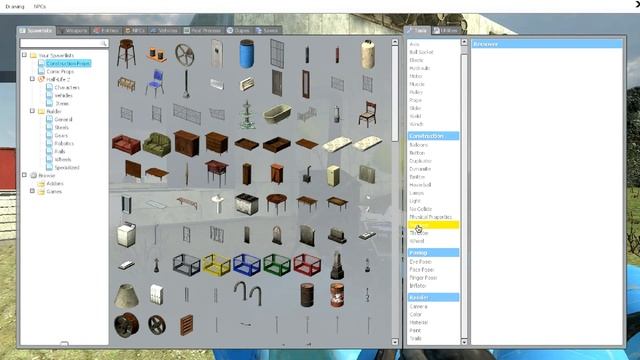Click the spawnlist search field
The width and height of the screenshot is (640, 360).
pos(64,43)
